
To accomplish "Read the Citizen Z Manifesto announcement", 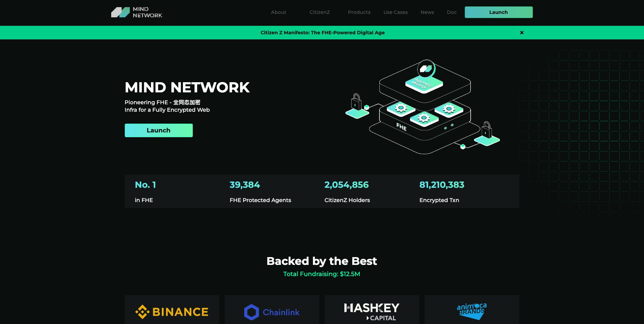I will [322, 33].
